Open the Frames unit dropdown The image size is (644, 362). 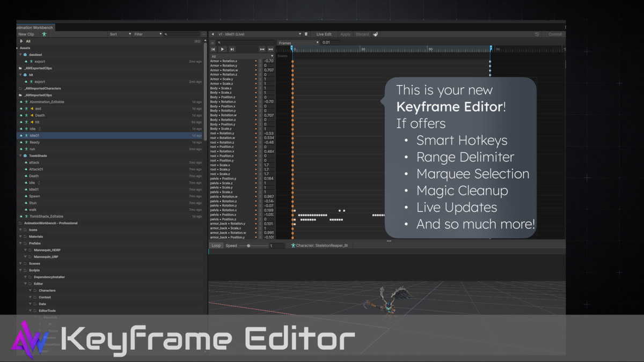[x=298, y=42]
